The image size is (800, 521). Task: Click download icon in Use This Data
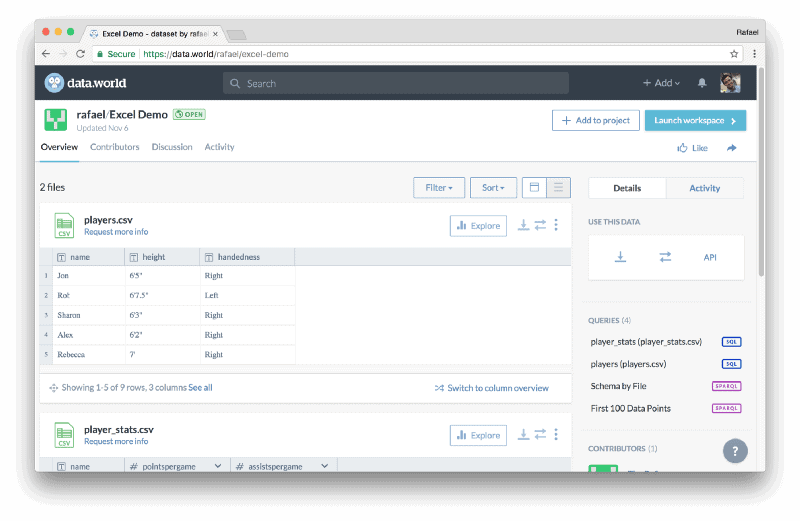[620, 257]
